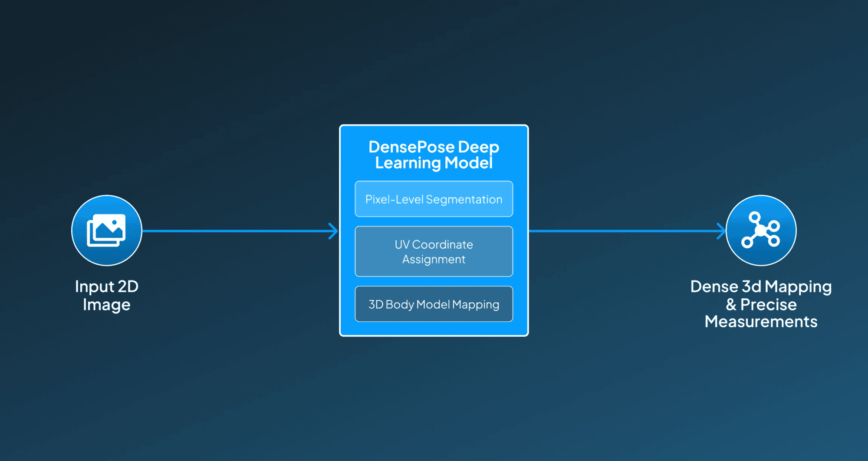Image resolution: width=868 pixels, height=461 pixels.
Task: Click the Dense 3D Mapping network nodes icon
Action: point(761,230)
